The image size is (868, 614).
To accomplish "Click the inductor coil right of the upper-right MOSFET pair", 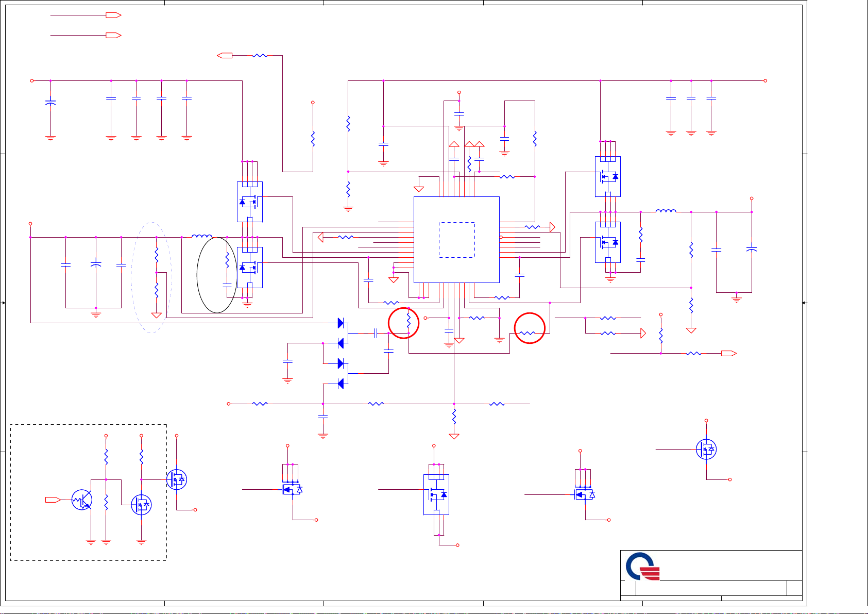I will coord(666,210).
